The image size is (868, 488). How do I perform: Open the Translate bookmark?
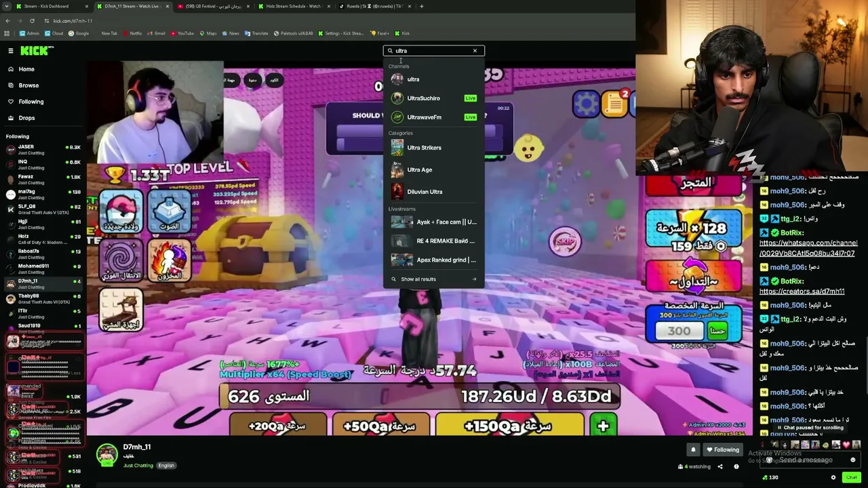[256, 33]
